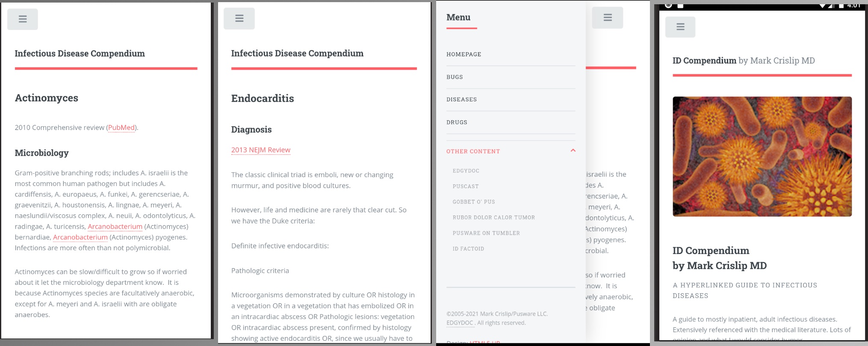868x346 pixels.
Task: Choose Drugs from the menu
Action: [457, 122]
